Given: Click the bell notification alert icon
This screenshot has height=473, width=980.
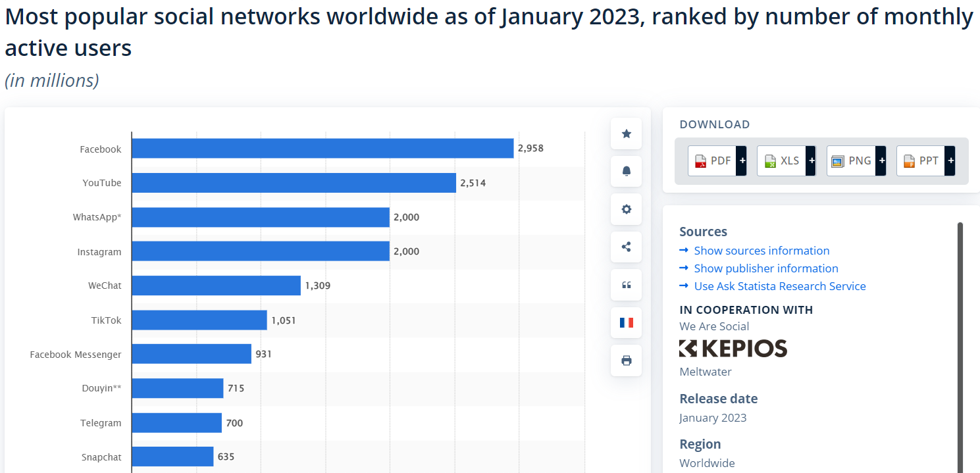Looking at the screenshot, I should [x=626, y=172].
